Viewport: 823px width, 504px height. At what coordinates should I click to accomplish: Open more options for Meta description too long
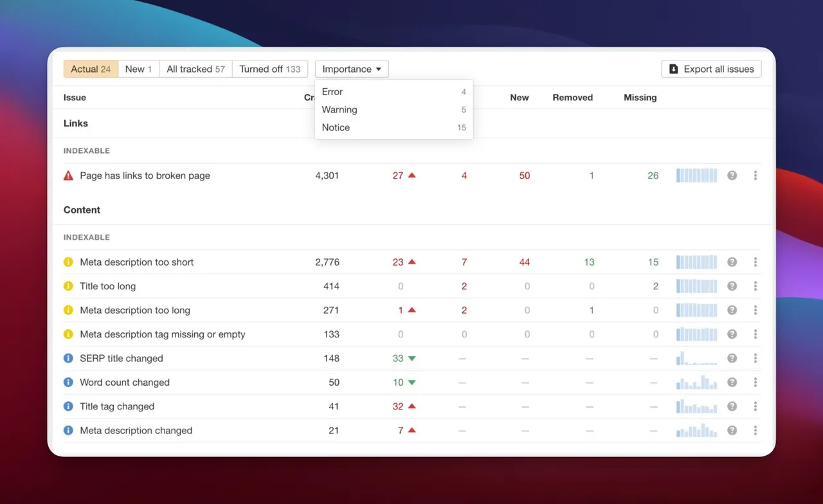(x=755, y=310)
